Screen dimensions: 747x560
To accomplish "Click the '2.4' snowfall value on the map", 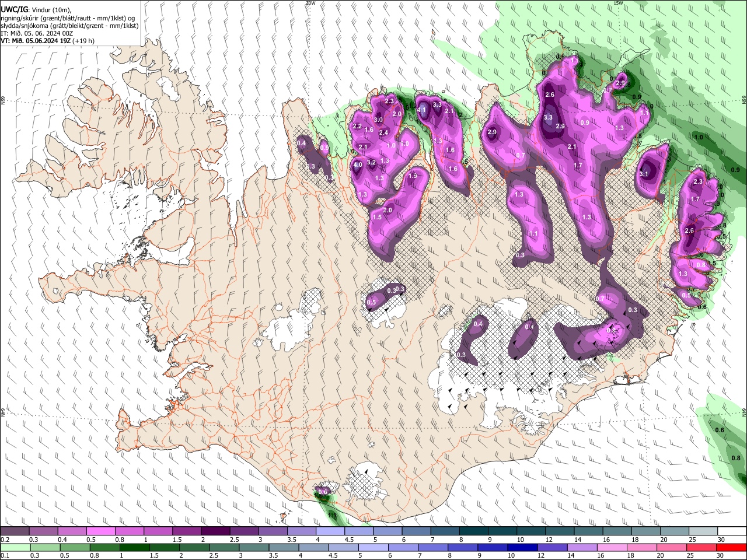I will 383,132.
